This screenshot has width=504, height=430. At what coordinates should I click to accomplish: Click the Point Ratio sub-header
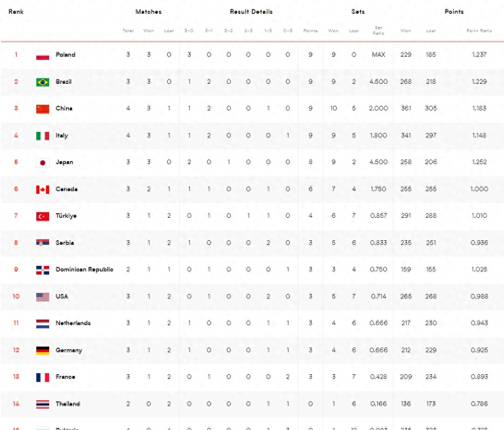point(479,31)
